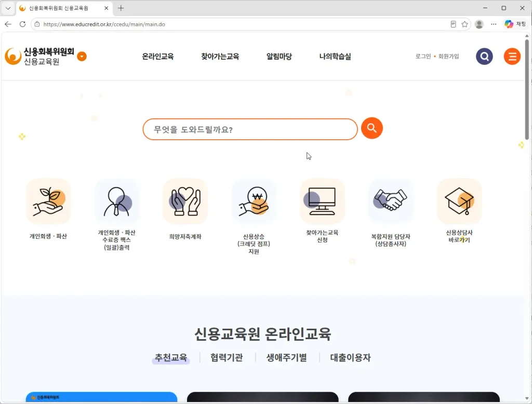Open the 신용상담사 바로가기 graduation cap icon
The image size is (532, 404).
click(x=459, y=201)
